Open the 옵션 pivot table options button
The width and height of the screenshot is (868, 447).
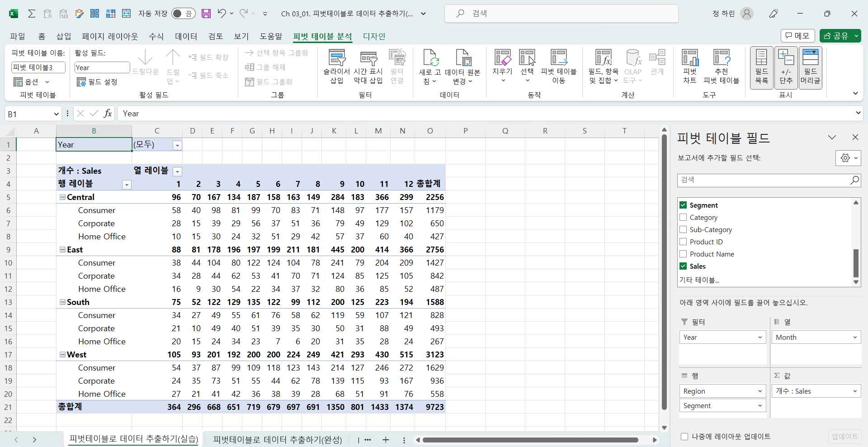[31, 82]
